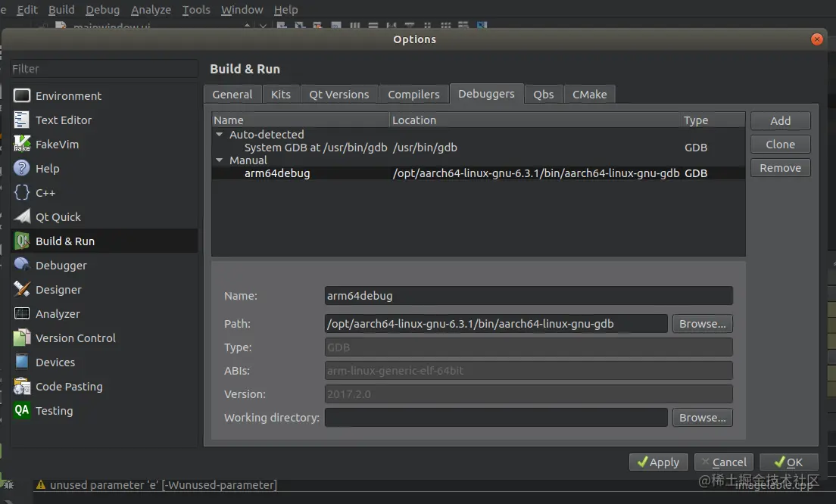Browse for the debugger Path
The height and width of the screenshot is (504, 836).
click(x=702, y=324)
